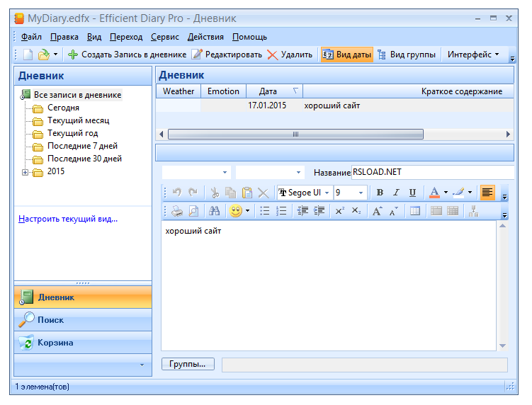This screenshot has width=532, height=405.
Task: Click the smiley emoticon icon
Action: 235,211
